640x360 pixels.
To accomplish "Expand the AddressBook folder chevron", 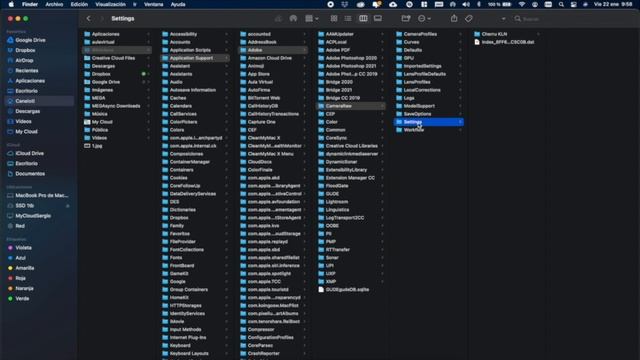I will [x=304, y=42].
